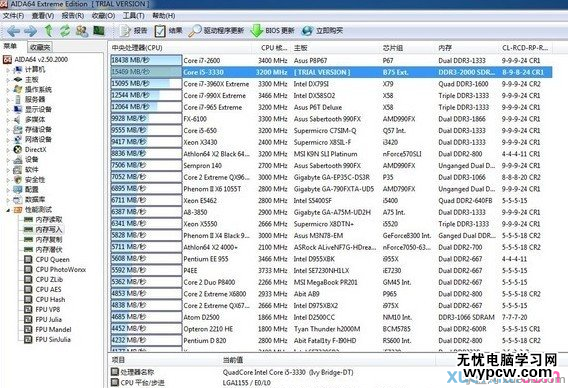This screenshot has width=568, height=388.
Task: Sort by 内存 column header
Action: pyautogui.click(x=467, y=47)
